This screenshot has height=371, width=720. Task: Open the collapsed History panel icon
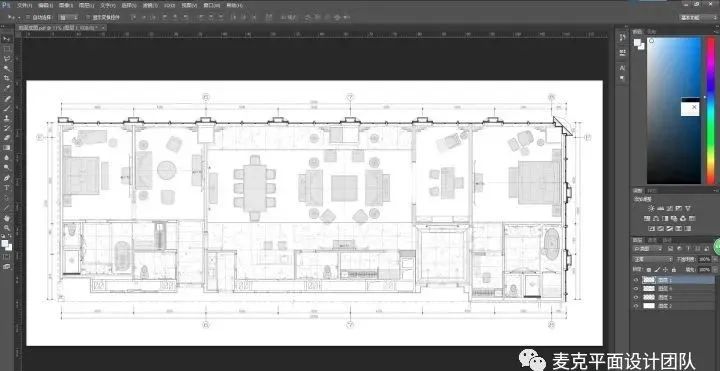click(622, 37)
